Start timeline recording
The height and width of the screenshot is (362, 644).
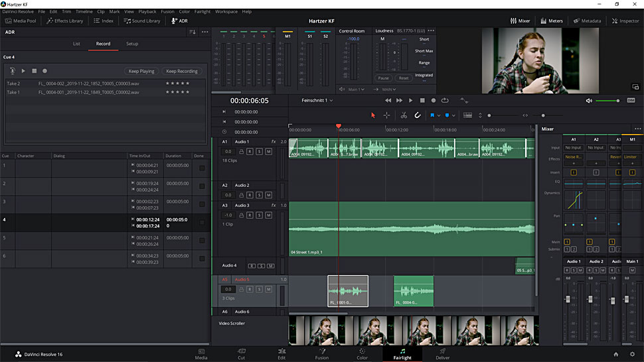[434, 100]
